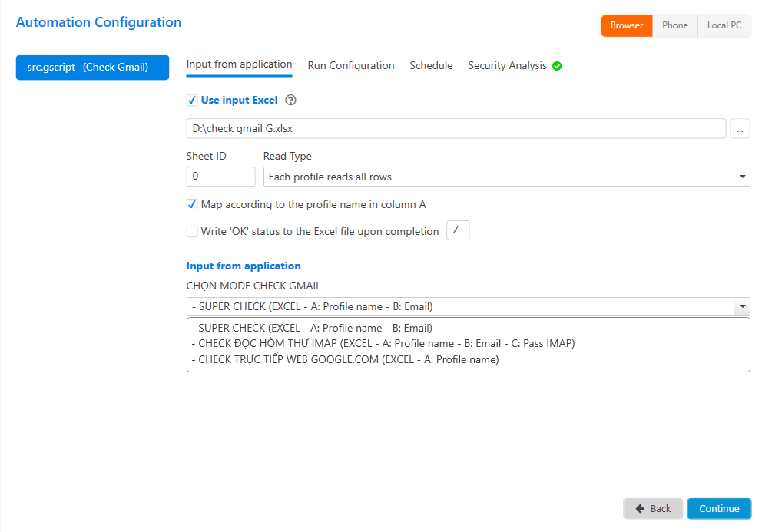
Task: Select CHECK TRỰC TIẾP WEB GOOGLE.COM option
Action: (x=348, y=359)
